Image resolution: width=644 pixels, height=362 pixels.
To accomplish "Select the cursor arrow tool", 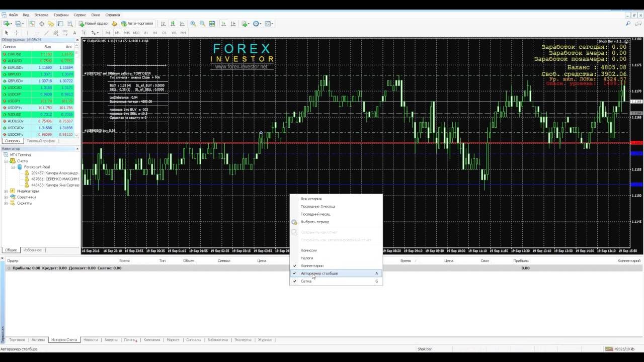I will pyautogui.click(x=7, y=33).
